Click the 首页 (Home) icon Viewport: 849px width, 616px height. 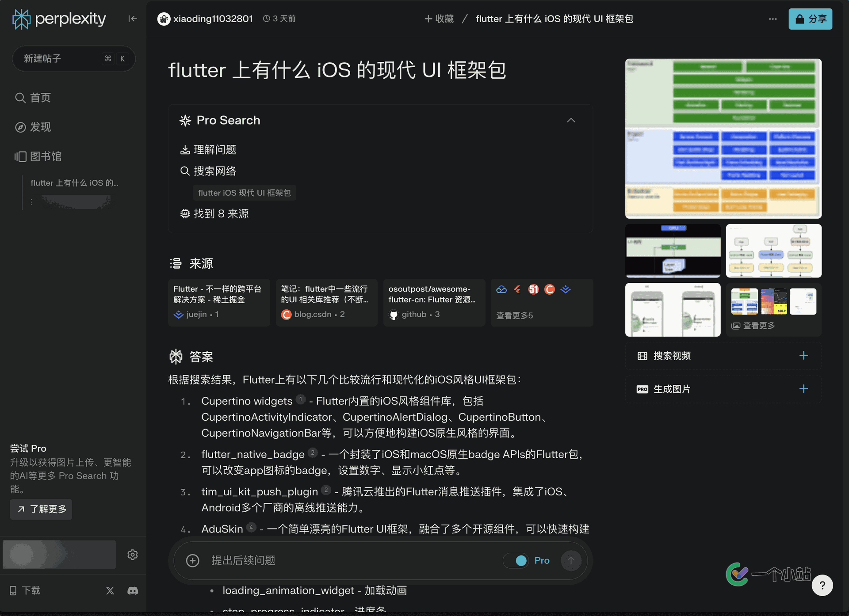20,98
